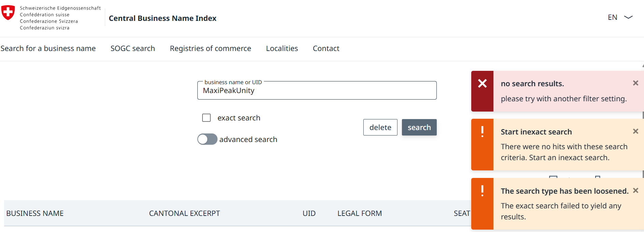Image resolution: width=644 pixels, height=232 pixels.
Task: Click warning icon on 'Start inexact search' alert
Action: click(x=482, y=132)
